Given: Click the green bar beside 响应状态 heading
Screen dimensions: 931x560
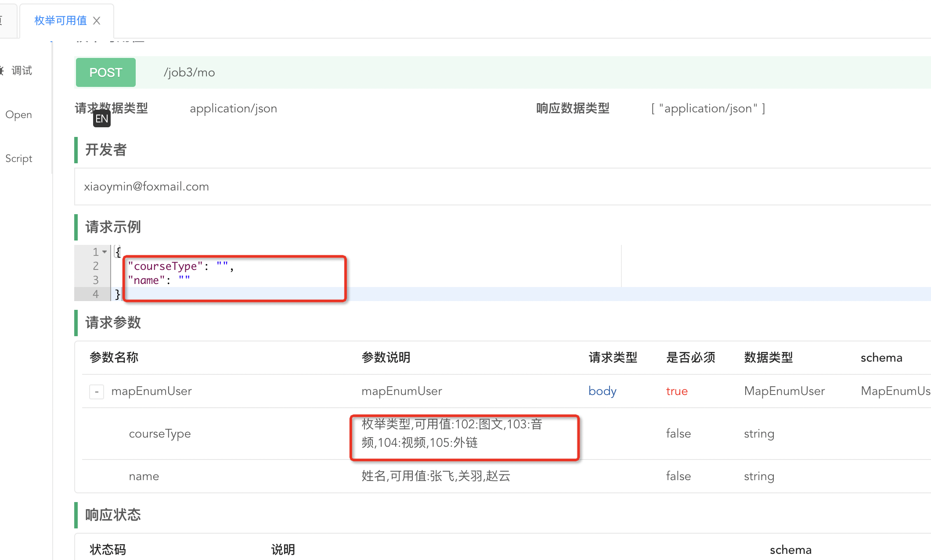Looking at the screenshot, I should pos(76,514).
